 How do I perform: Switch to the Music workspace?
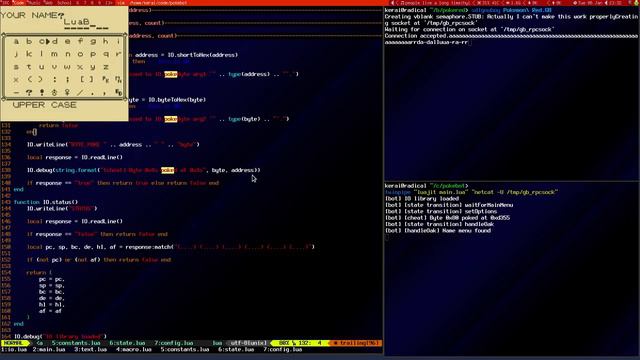pos(34,2)
